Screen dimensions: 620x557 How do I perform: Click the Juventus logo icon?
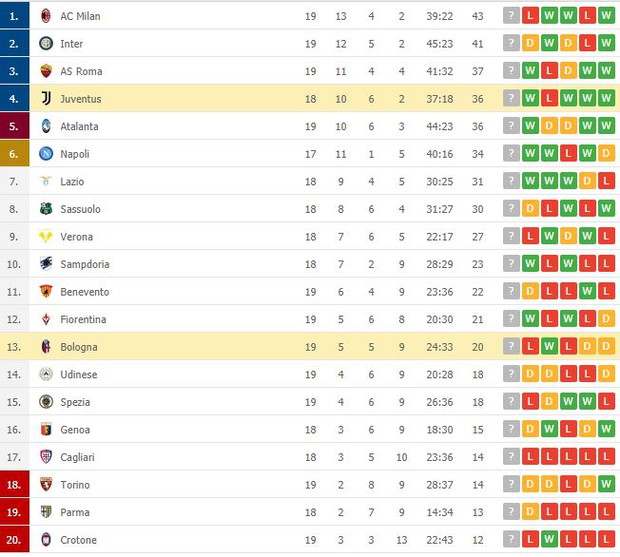[46, 98]
